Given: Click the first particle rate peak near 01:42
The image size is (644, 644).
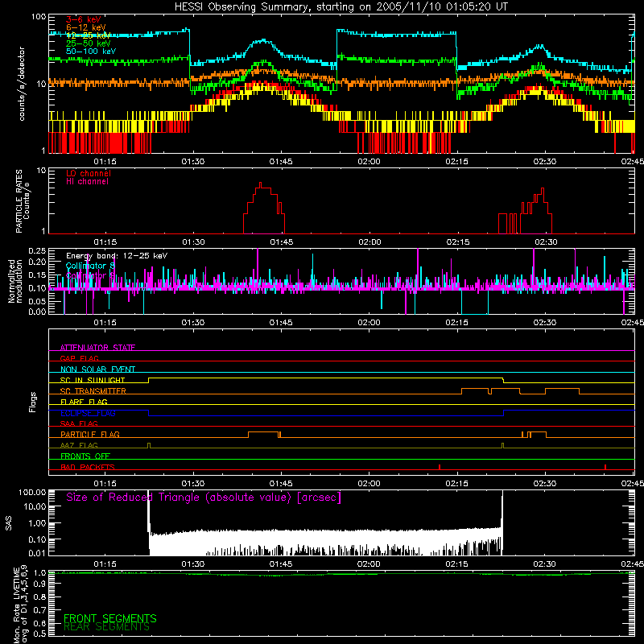Looking at the screenshot, I should [260, 184].
